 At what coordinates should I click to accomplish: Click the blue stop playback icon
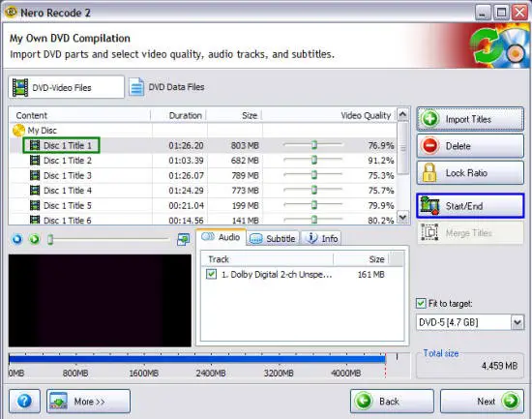(17, 239)
